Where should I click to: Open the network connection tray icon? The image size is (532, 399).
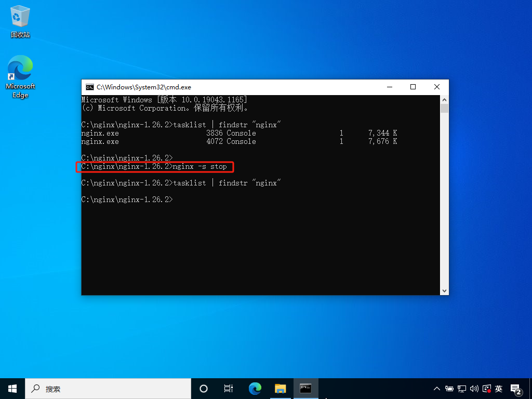[x=461, y=389]
